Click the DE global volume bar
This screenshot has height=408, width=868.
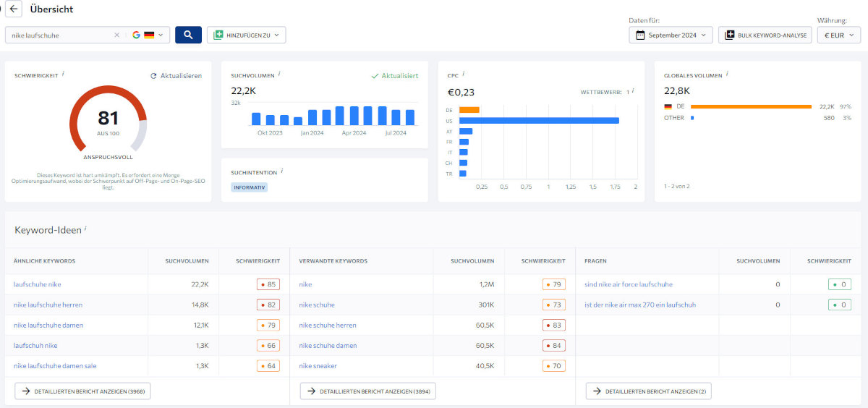(751, 106)
